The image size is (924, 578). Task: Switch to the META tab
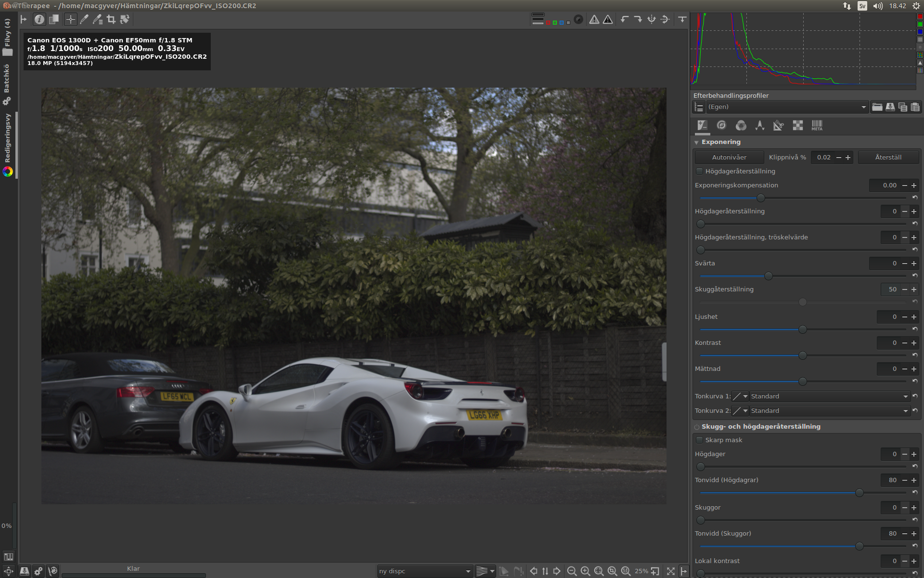(817, 125)
